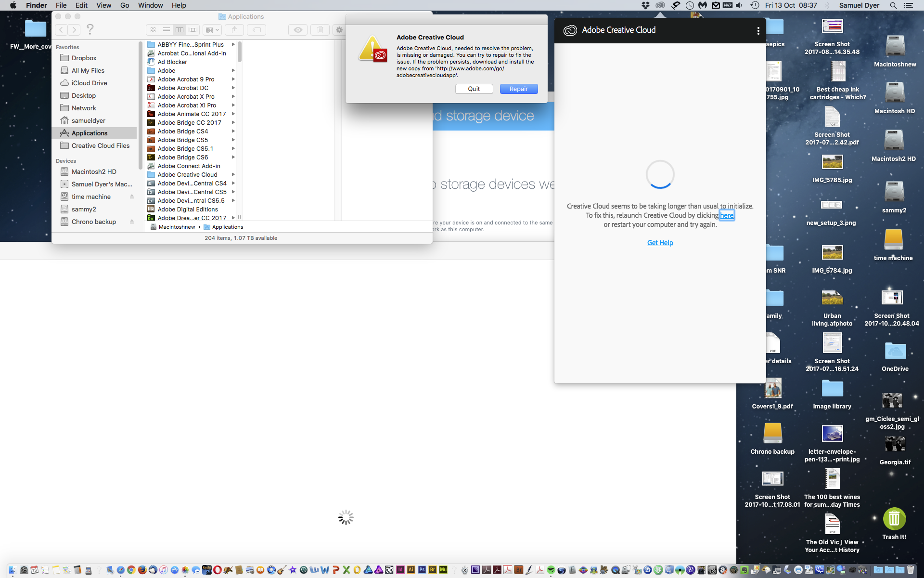Open the File menu
The image size is (924, 578).
[x=61, y=5]
